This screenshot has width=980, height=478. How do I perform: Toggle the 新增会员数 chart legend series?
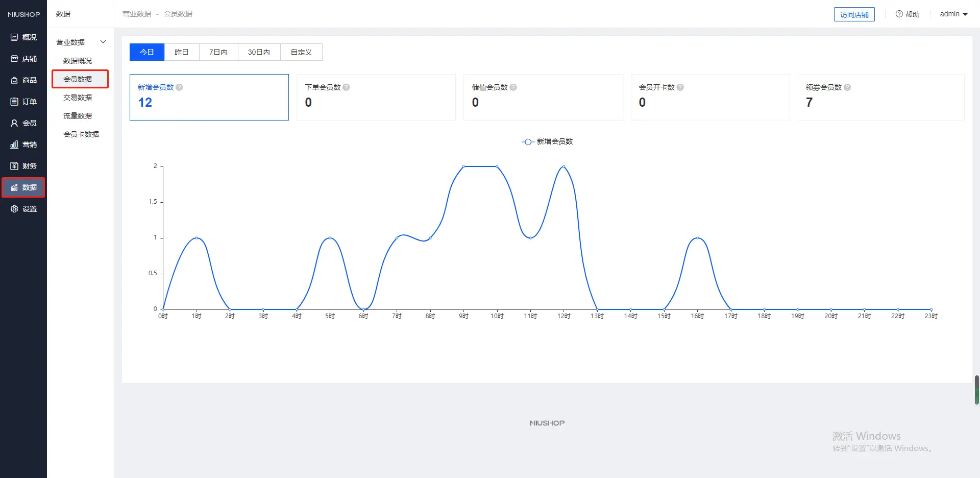point(547,141)
